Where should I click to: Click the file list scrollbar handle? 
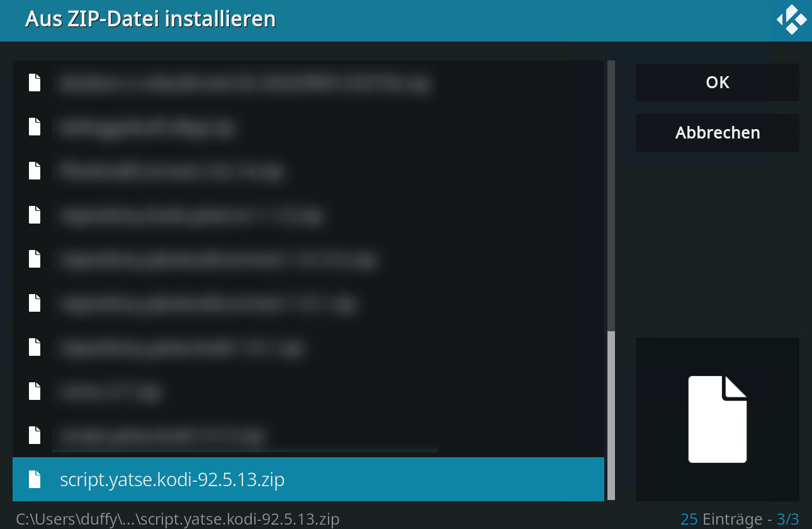[611, 416]
